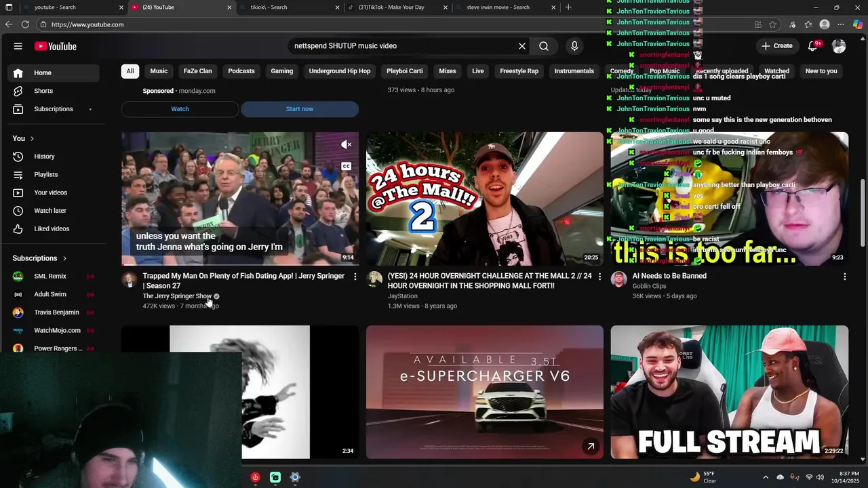Switch to the TikTok - Make Your Day tab
The height and width of the screenshot is (488, 868).
[x=396, y=7]
